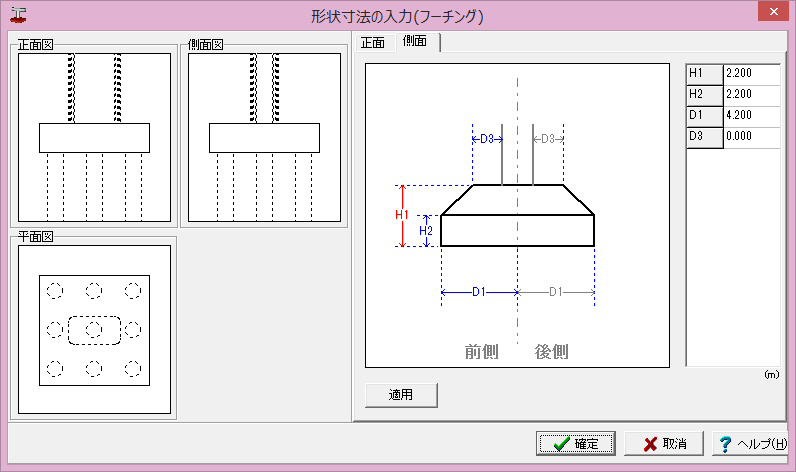This screenshot has height=472, width=796.
Task: Click the 前側 label in the diagram
Action: pyautogui.click(x=481, y=351)
